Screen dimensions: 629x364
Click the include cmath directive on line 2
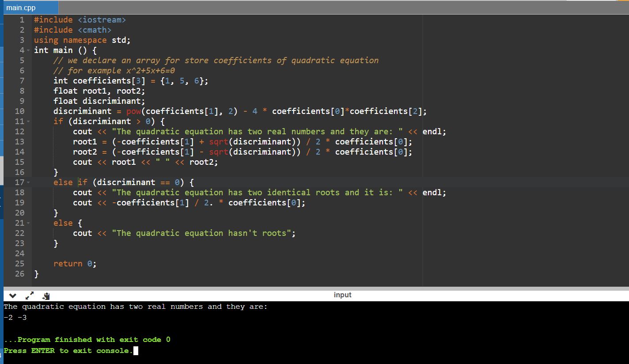tap(72, 30)
